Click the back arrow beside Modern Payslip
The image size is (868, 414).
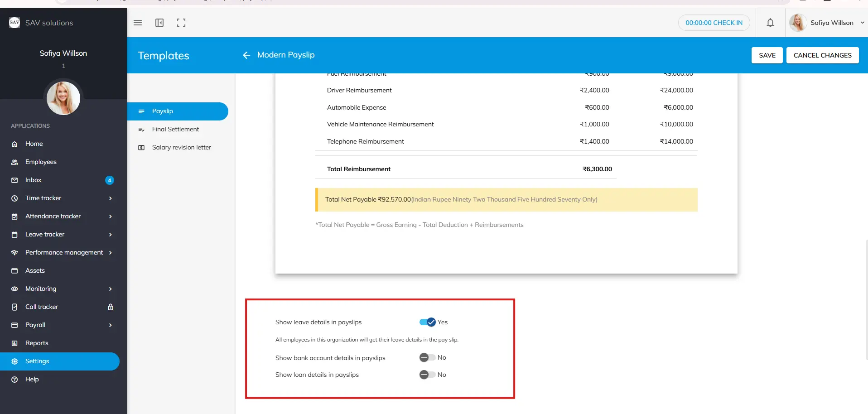pos(246,55)
